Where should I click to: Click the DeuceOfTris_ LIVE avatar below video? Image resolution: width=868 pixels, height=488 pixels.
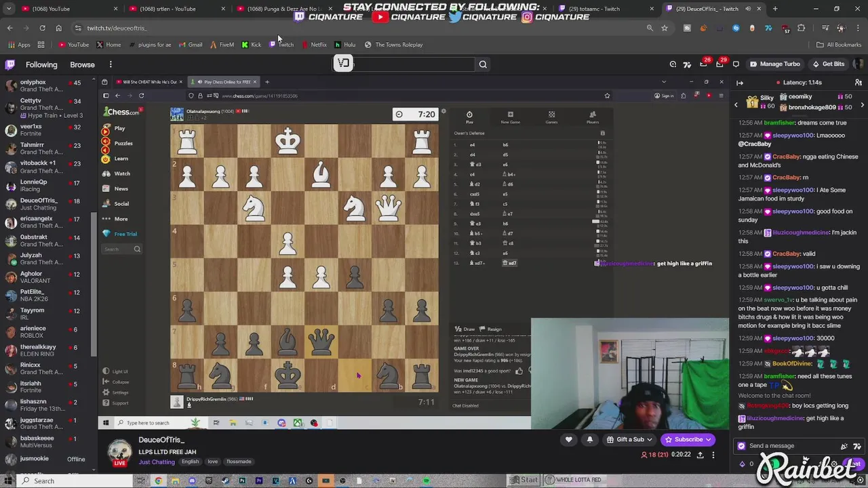[x=119, y=453]
